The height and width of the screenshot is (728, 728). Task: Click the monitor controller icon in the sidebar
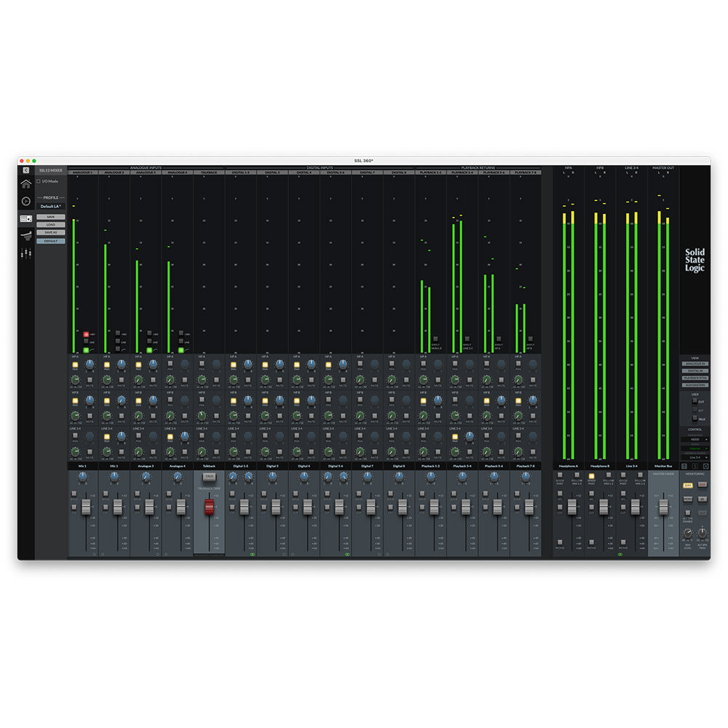pos(25,234)
